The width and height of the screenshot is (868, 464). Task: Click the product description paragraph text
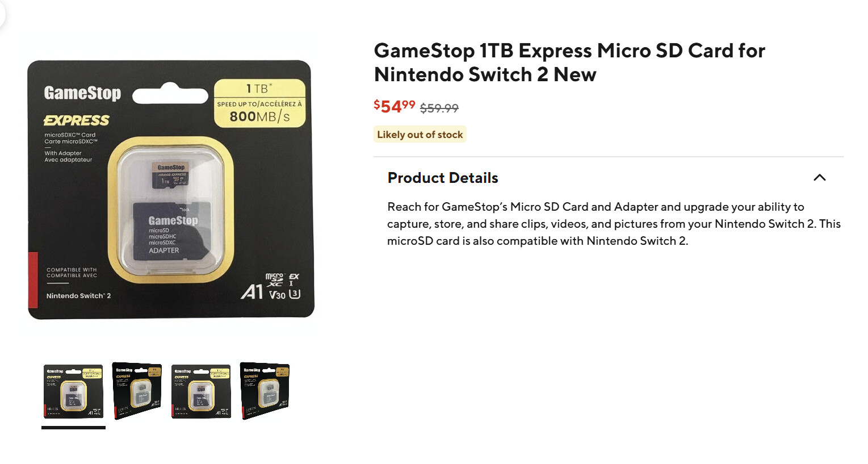[x=614, y=224]
